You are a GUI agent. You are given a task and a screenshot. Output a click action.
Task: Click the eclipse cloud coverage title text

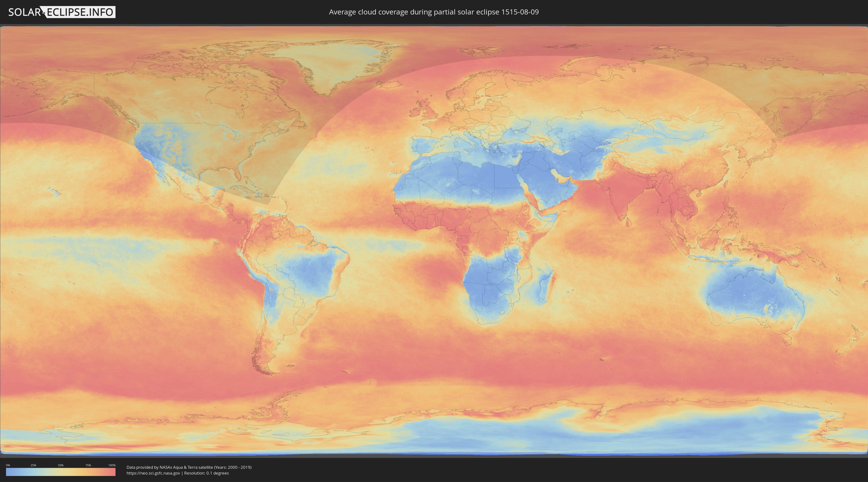click(434, 12)
